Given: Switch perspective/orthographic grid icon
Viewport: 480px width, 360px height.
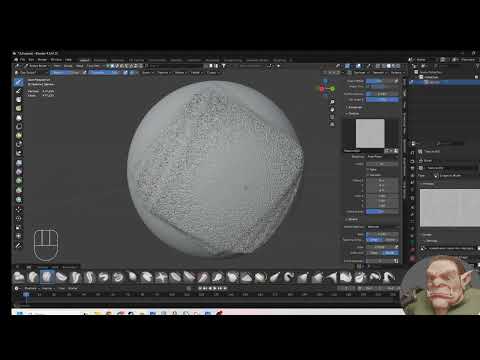Looking at the screenshot, I should tap(332, 124).
